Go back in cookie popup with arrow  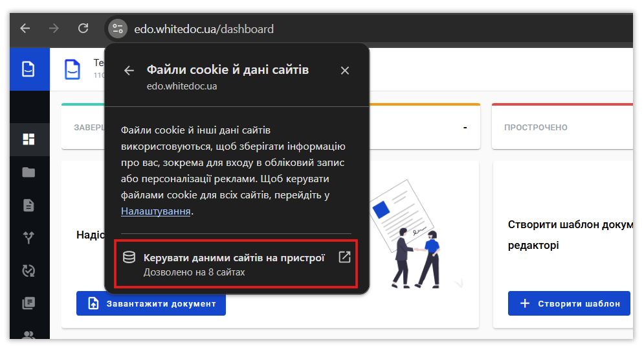tap(129, 71)
